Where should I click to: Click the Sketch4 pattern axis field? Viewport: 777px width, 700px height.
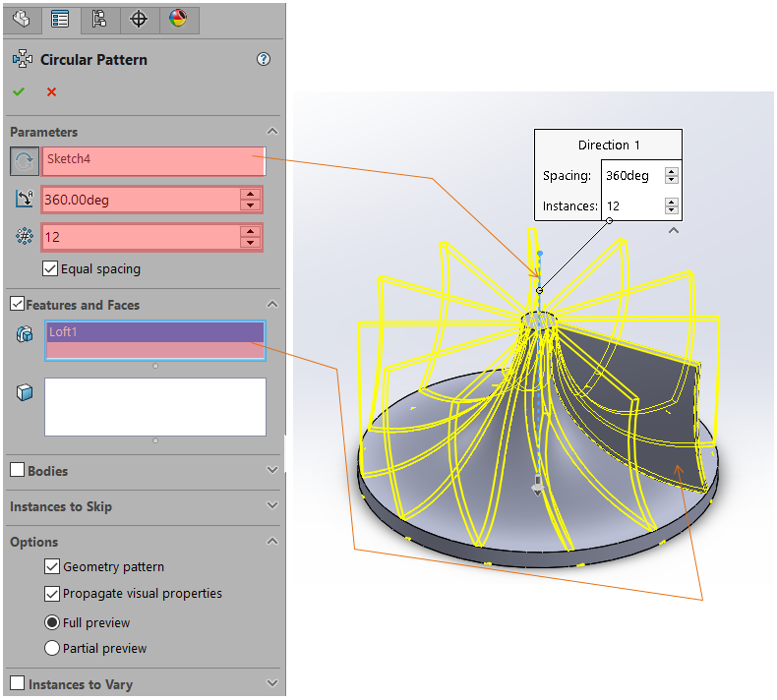[152, 160]
